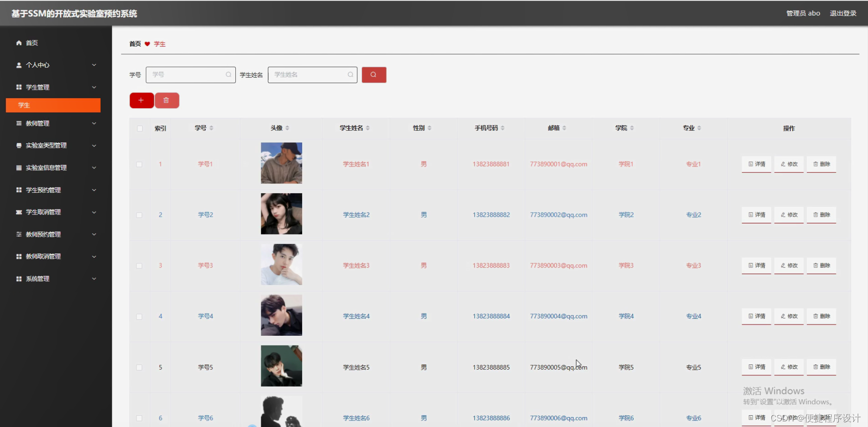Open the 教师管理 menu label
The width and height of the screenshot is (868, 427).
tap(38, 123)
